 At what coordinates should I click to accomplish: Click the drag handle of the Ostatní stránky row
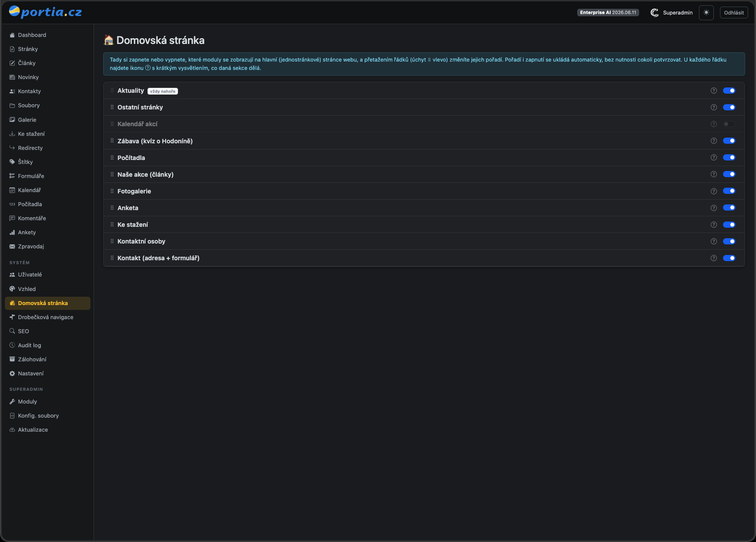tap(112, 107)
